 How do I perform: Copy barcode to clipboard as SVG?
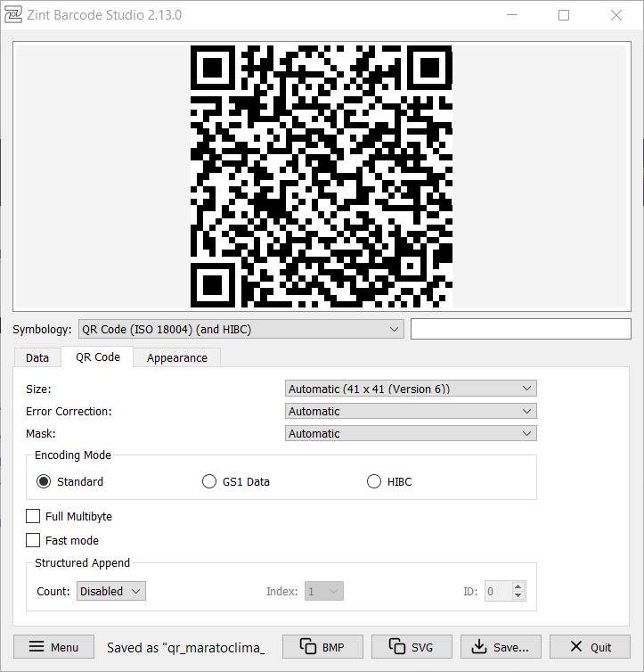[x=412, y=647]
